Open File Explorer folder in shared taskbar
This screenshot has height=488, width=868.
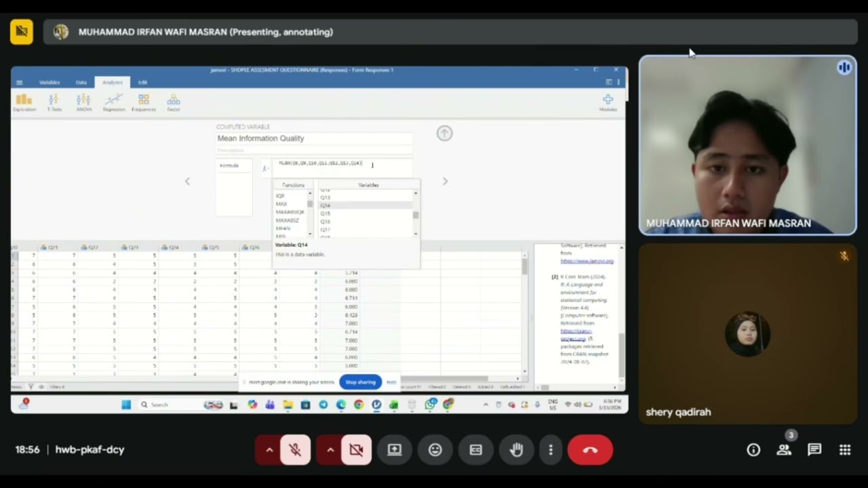[288, 405]
